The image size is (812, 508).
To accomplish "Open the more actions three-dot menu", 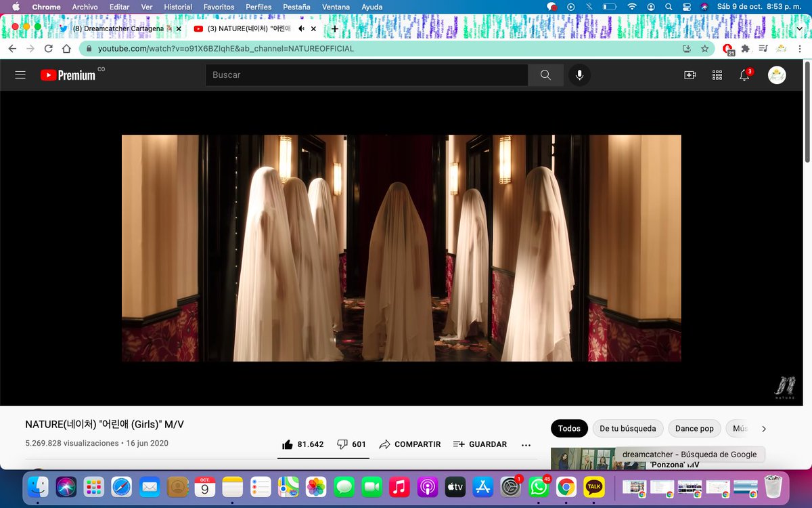I will coord(526,445).
